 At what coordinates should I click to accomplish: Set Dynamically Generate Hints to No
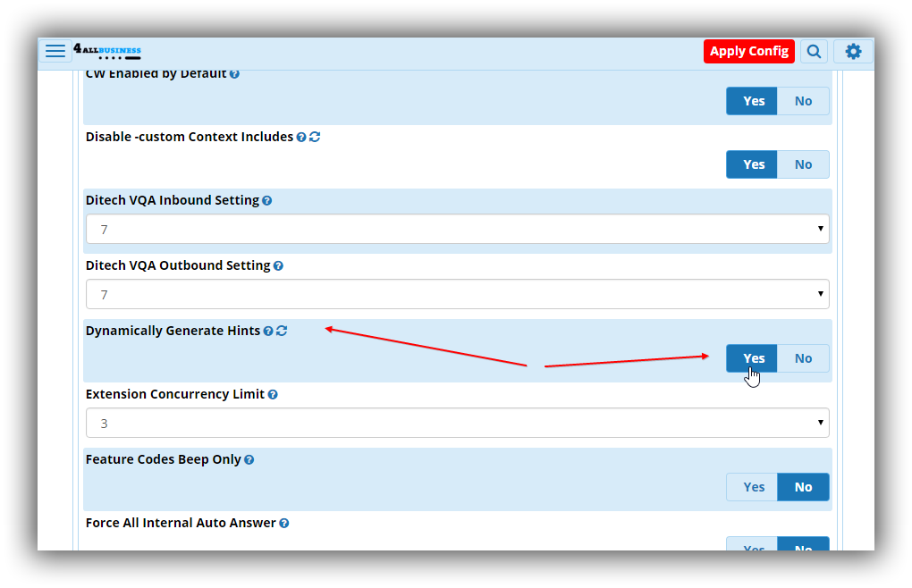click(803, 358)
